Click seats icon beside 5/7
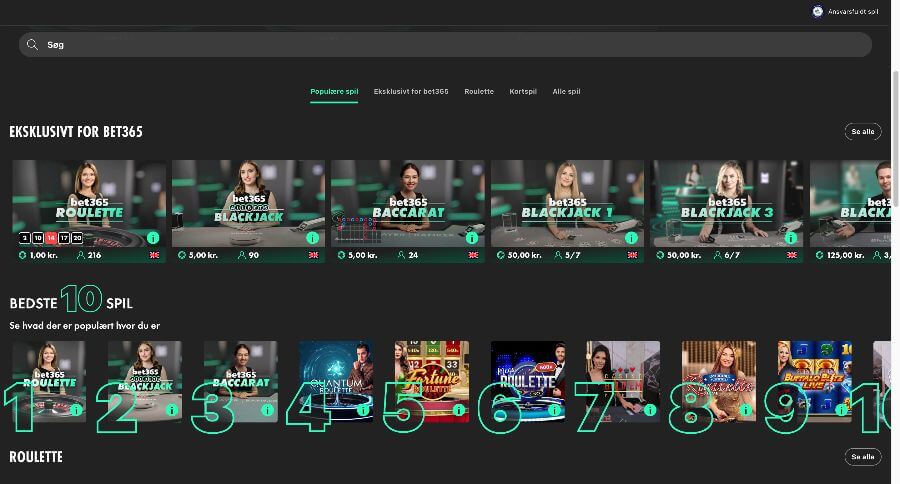The image size is (900, 484). click(x=558, y=255)
